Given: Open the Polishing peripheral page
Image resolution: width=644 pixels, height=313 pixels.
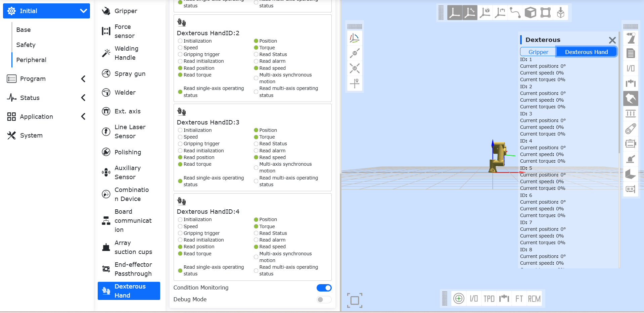Looking at the screenshot, I should (129, 152).
